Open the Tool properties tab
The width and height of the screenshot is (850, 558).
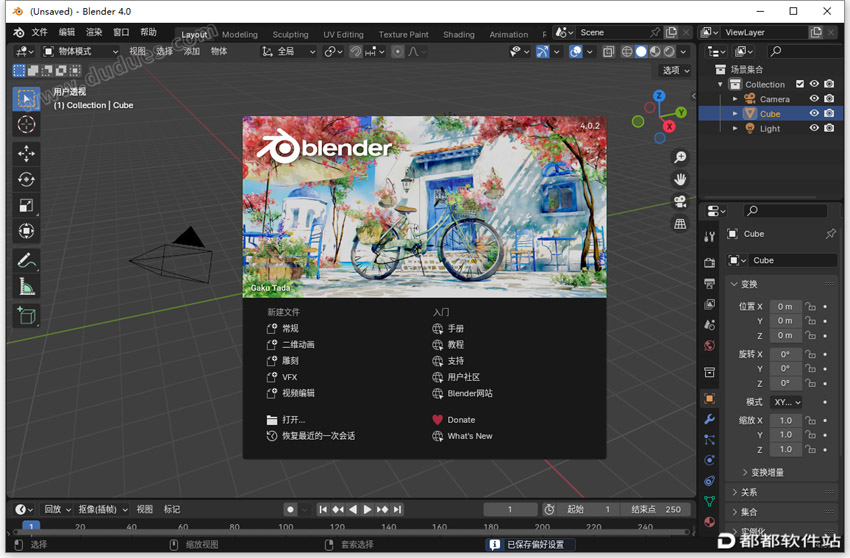tap(710, 236)
